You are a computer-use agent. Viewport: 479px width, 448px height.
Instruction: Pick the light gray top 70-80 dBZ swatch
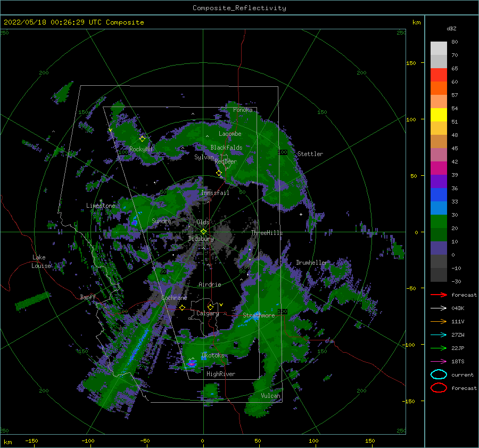pos(439,48)
